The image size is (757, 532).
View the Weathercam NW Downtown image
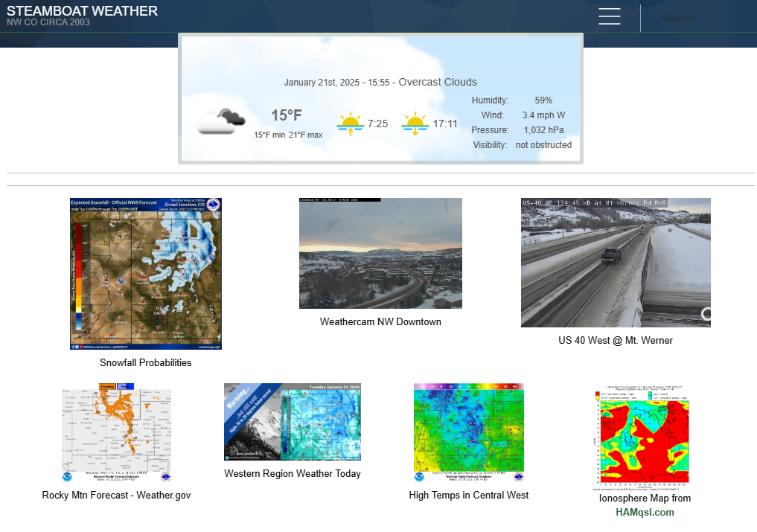pos(380,253)
